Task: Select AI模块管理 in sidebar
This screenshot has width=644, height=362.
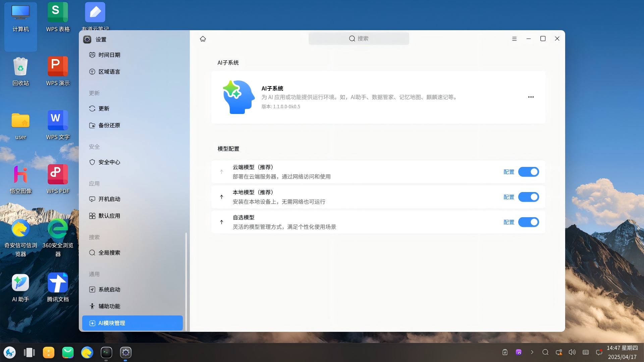Action: (x=132, y=323)
